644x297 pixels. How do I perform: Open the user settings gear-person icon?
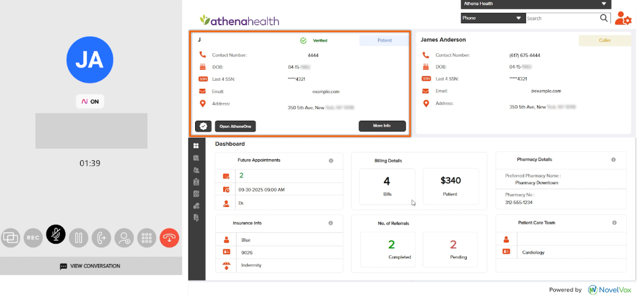coord(623,18)
